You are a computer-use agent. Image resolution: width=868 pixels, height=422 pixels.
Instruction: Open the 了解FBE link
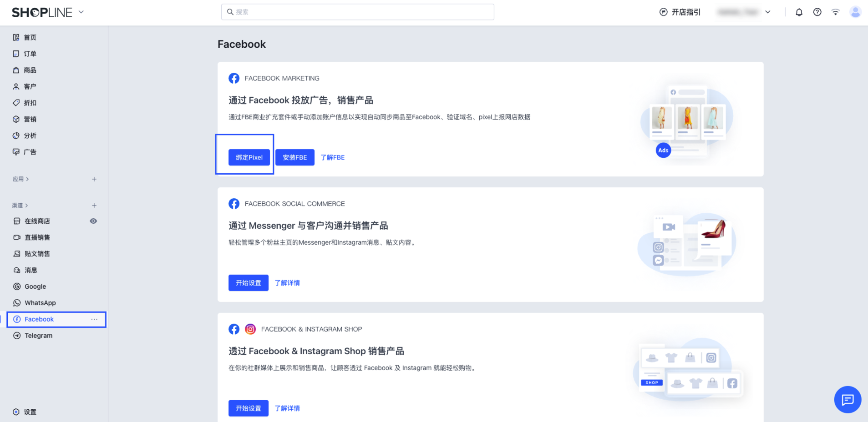[333, 157]
